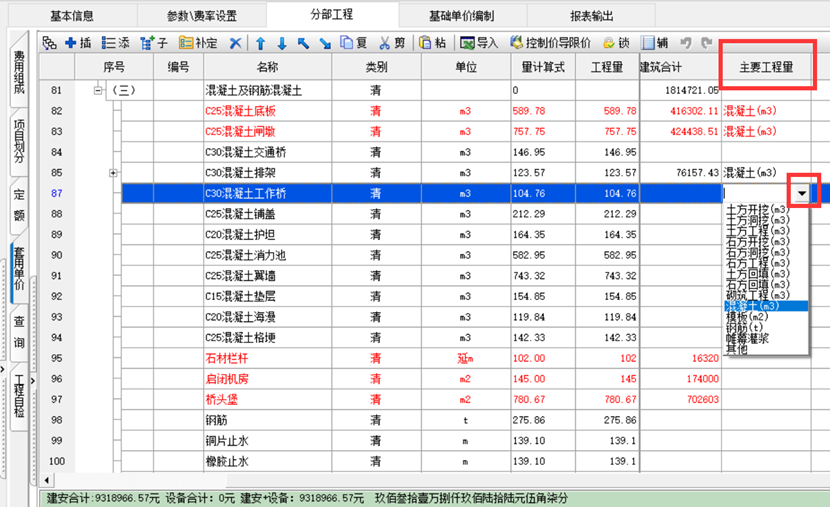The height and width of the screenshot is (507, 830).
Task: Switch to the 参数\费率设置 tab
Action: [202, 16]
